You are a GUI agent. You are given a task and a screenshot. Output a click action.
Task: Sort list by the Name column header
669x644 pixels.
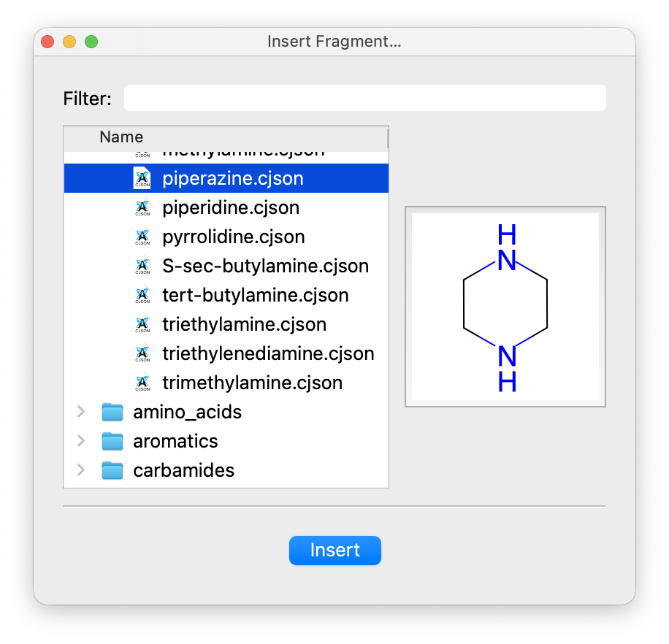pyautogui.click(x=121, y=137)
